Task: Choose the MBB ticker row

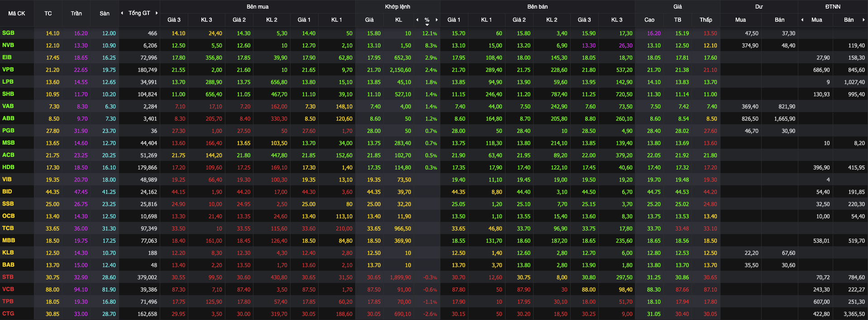Action: [x=8, y=240]
